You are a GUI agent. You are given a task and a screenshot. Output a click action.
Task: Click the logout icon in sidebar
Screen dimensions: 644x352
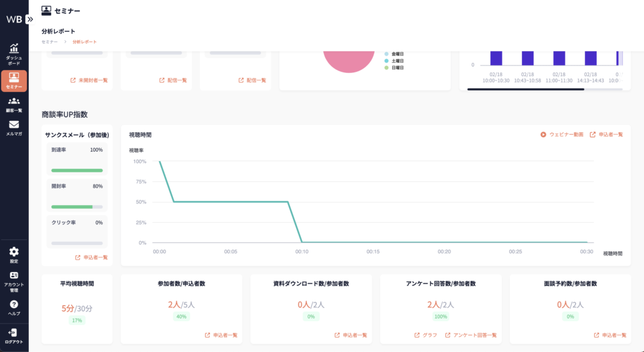tap(14, 335)
